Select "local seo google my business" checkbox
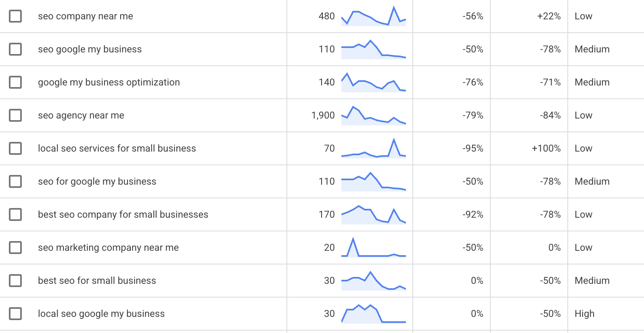This screenshot has width=644, height=333. [x=15, y=314]
